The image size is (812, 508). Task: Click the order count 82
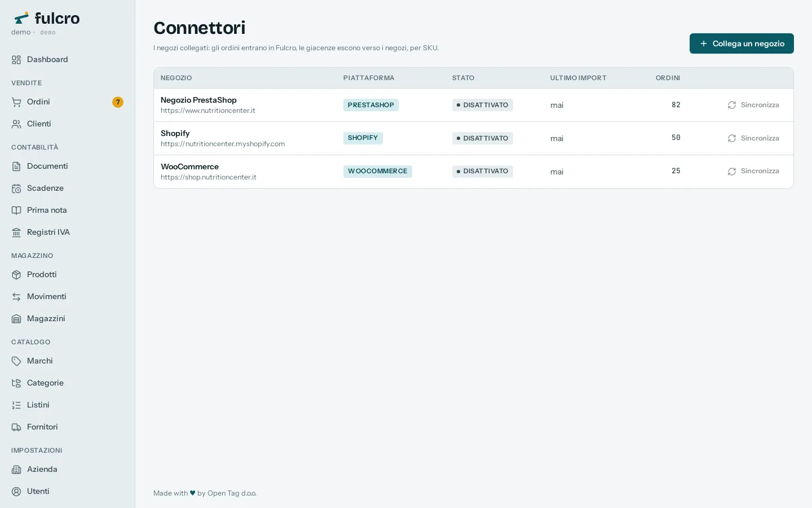tap(676, 105)
